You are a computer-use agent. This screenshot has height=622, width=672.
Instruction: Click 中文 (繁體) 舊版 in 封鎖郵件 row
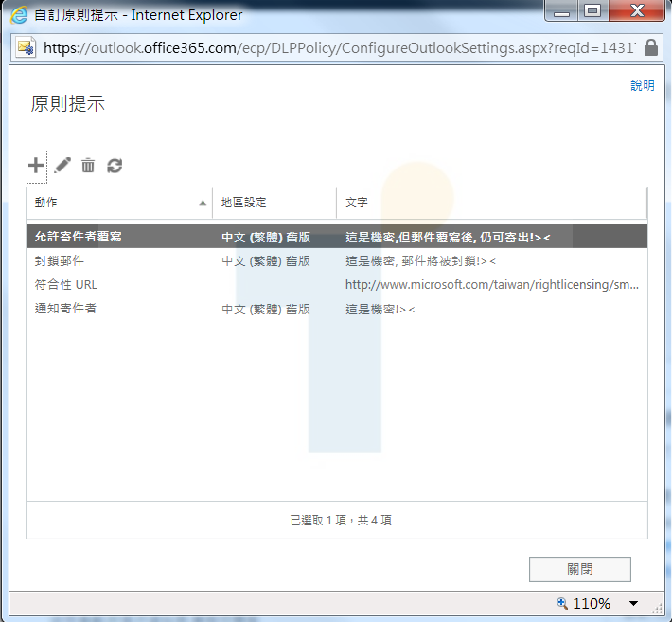[x=266, y=261]
